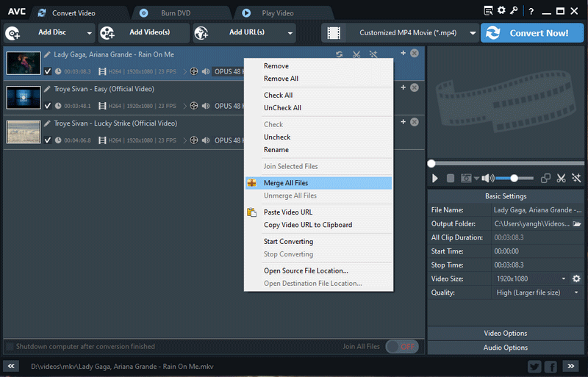Image resolution: width=588 pixels, height=377 pixels.
Task: Click the task list icon in title bar
Action: [488, 11]
